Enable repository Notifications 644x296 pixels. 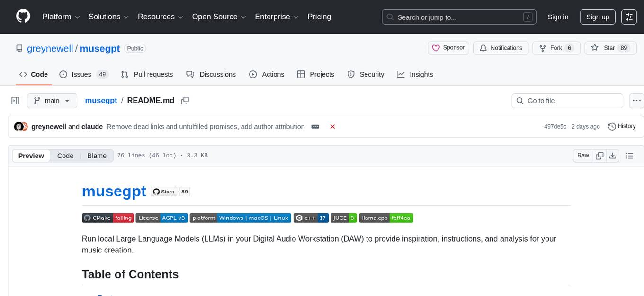[x=501, y=48]
